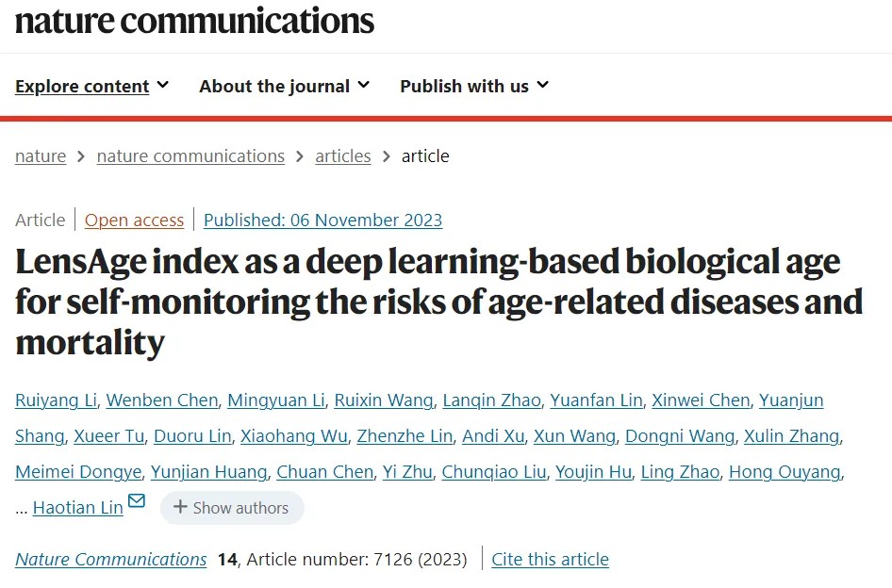Select author Wenben Chen
Image resolution: width=892 pixels, height=588 pixels.
(162, 400)
